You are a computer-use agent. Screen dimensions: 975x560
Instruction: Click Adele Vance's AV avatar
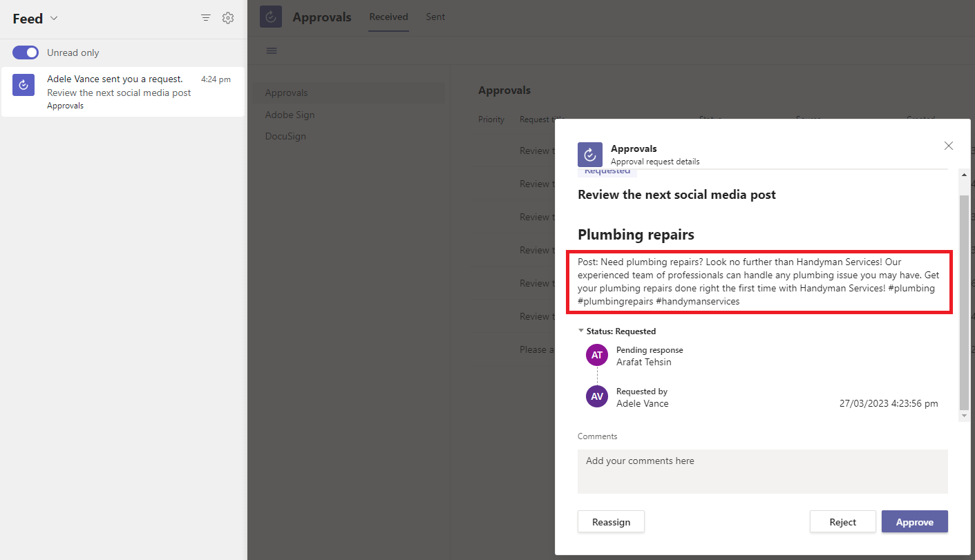point(596,396)
